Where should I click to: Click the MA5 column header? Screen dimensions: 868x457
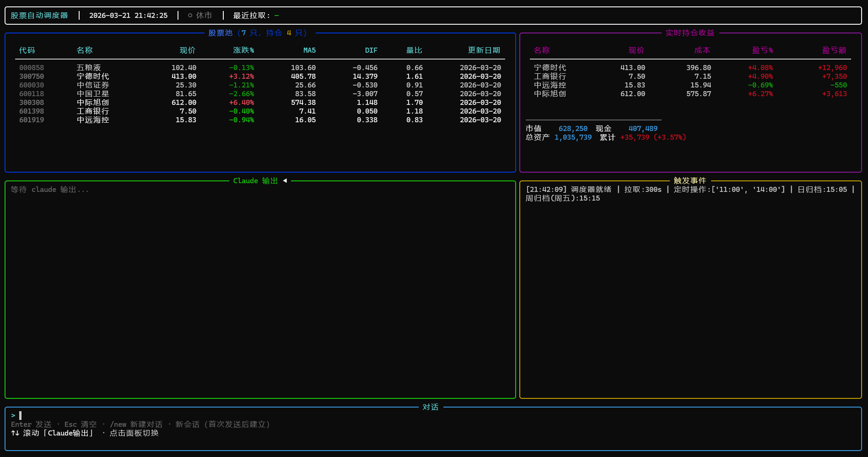[x=309, y=50]
